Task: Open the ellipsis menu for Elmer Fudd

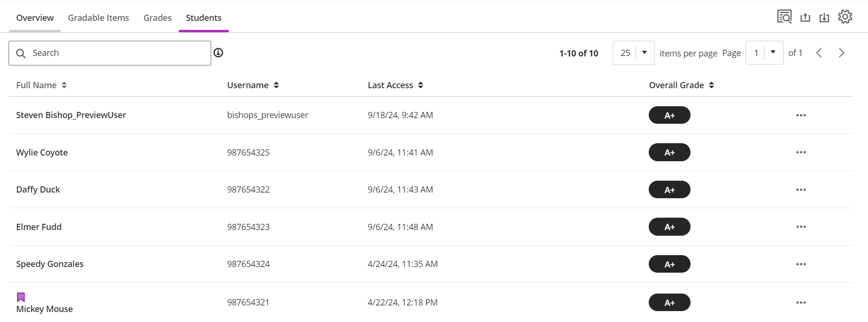Action: [801, 227]
